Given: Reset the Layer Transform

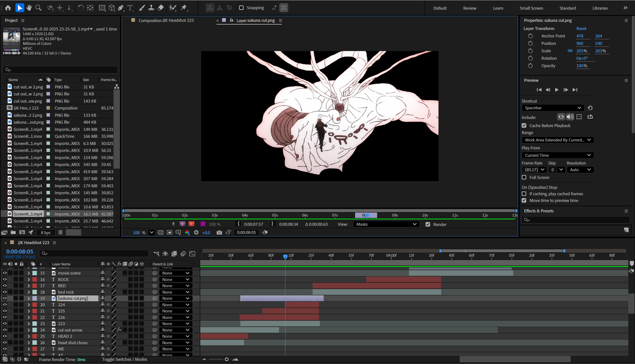Looking at the screenshot, I should [581, 28].
